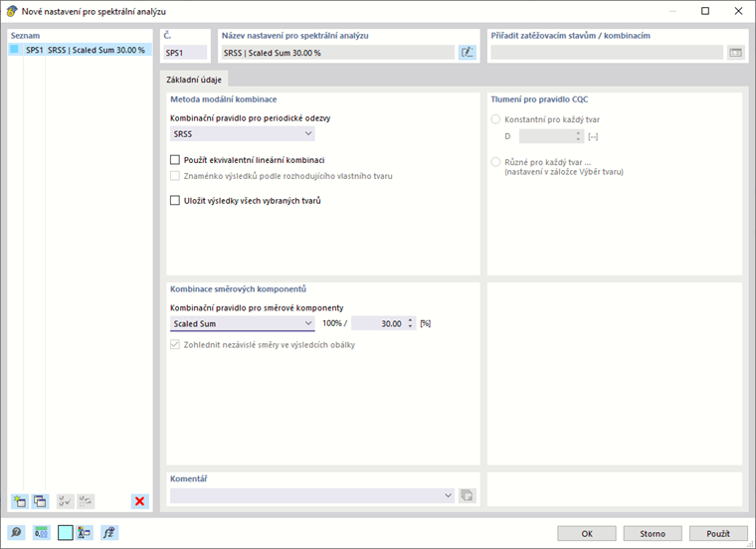Open the SRSS combination rule dropdown
Viewport: 756px width, 549px height.
click(x=243, y=133)
